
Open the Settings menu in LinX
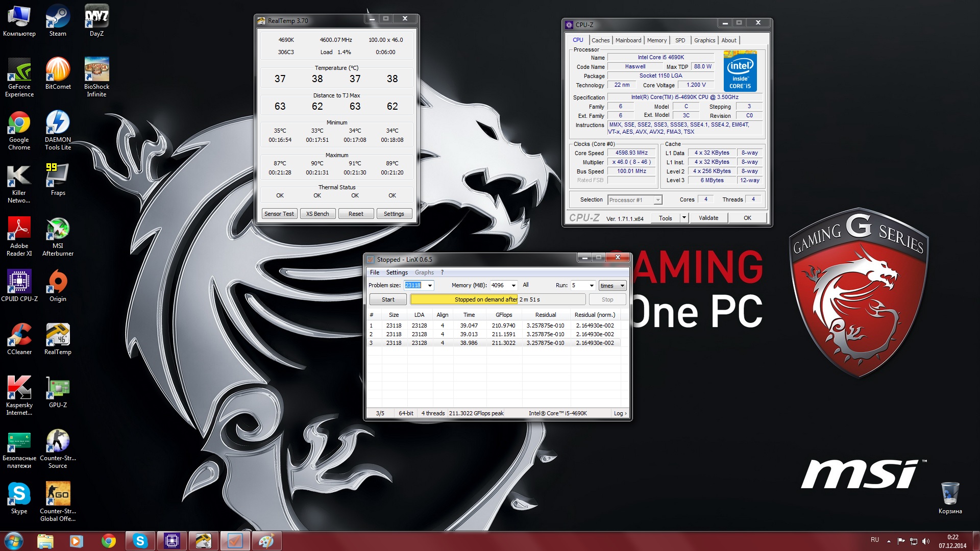397,272
